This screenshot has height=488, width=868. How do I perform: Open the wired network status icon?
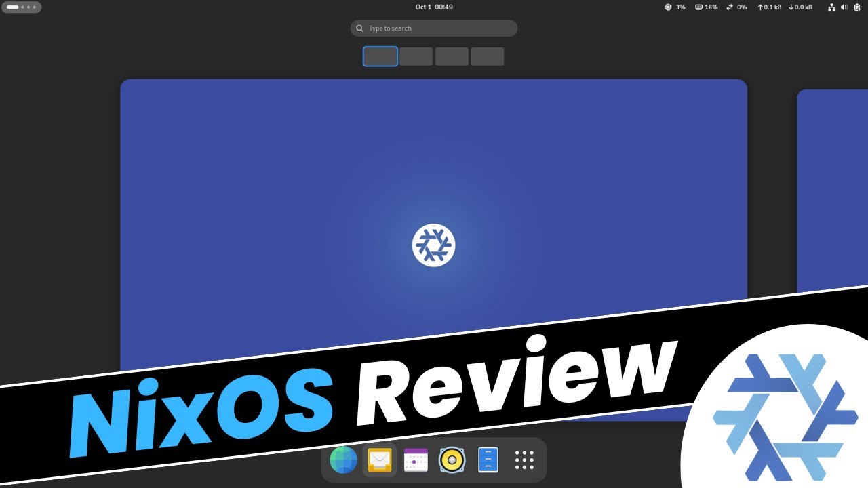[832, 7]
